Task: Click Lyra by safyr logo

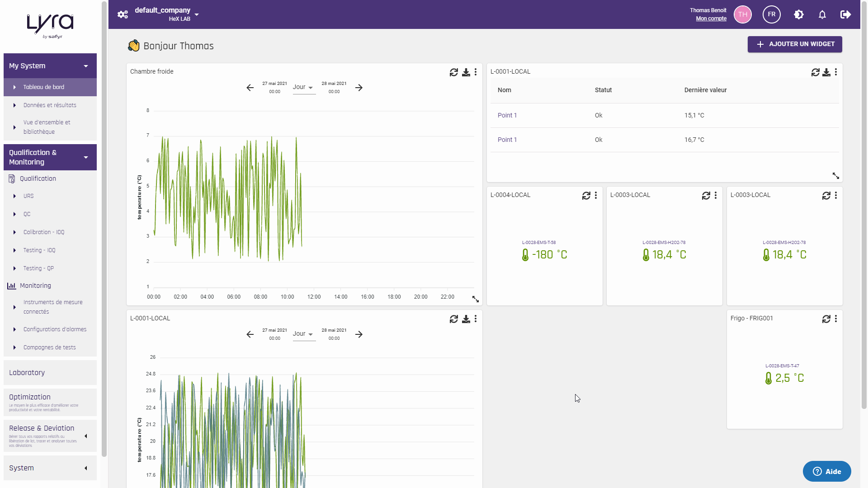Action: (x=50, y=26)
